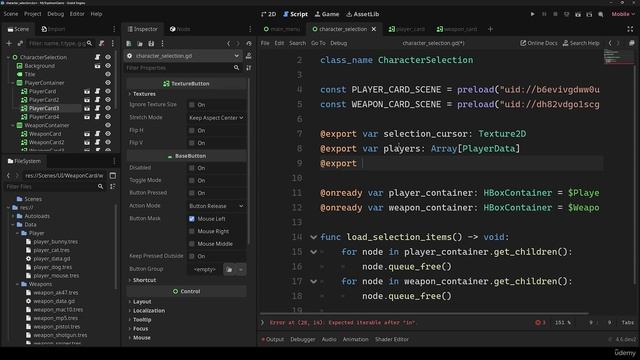Open the Help menu
Viewport: 640px width, 360px height.
(x=96, y=14)
